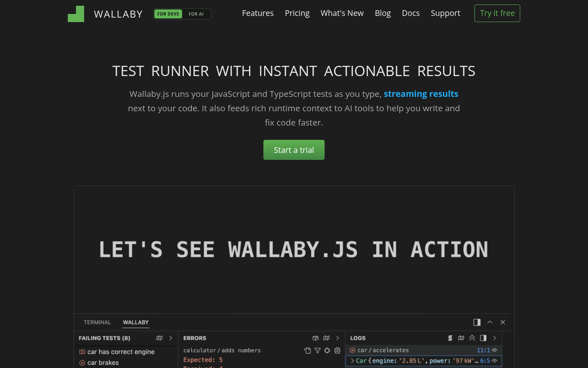Viewport: 588px width, 368px height.
Task: Click the stacked lines icon in Logs header
Action: 450,338
